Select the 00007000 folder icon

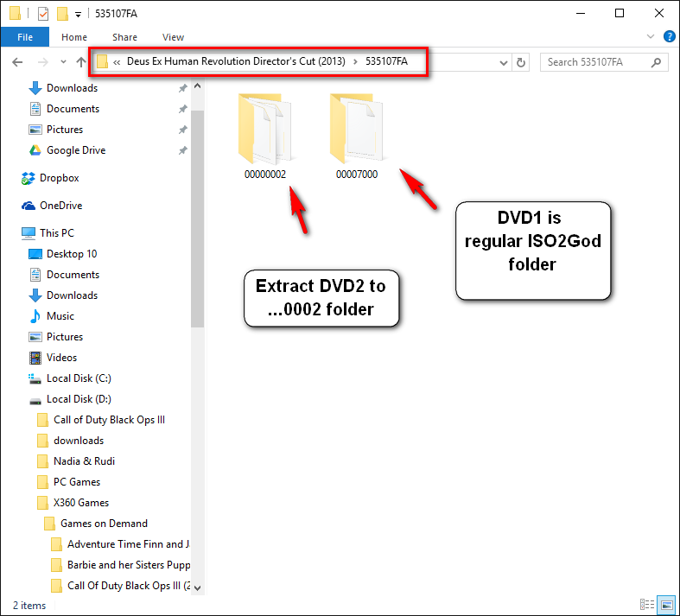(x=357, y=129)
